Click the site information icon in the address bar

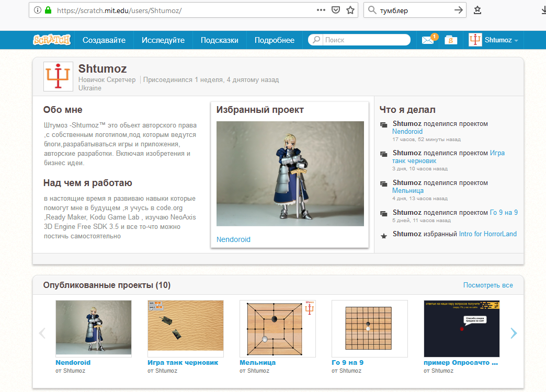(x=38, y=10)
